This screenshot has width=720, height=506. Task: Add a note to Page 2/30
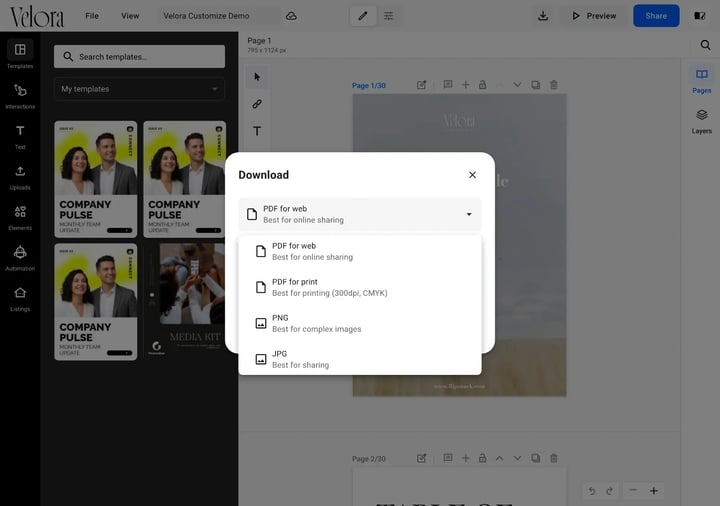pyautogui.click(x=448, y=458)
